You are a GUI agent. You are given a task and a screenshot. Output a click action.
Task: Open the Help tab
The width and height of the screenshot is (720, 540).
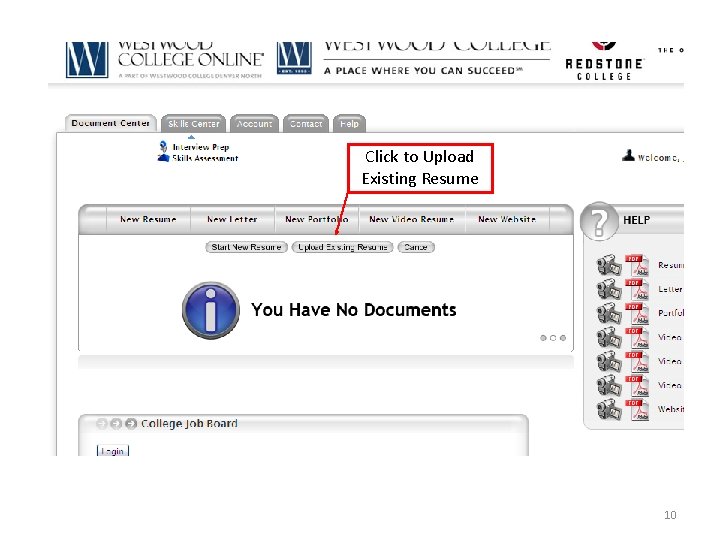pyautogui.click(x=349, y=124)
